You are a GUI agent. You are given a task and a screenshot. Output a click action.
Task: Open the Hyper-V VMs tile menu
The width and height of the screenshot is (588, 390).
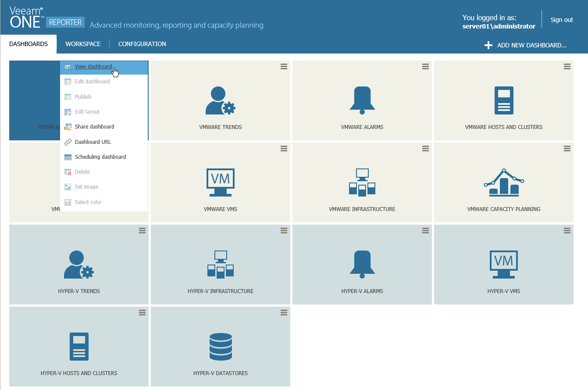pos(567,230)
